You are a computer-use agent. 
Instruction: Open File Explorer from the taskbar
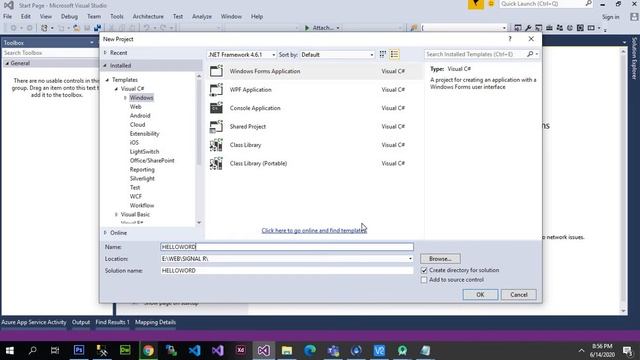287,350
